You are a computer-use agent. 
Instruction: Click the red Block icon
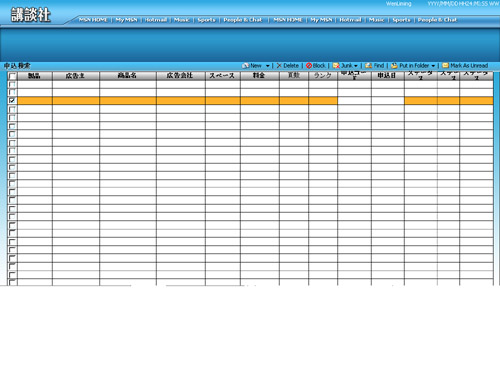309,66
